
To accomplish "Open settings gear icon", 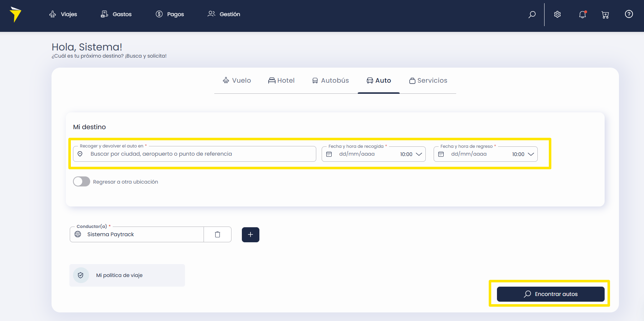I will (x=557, y=14).
